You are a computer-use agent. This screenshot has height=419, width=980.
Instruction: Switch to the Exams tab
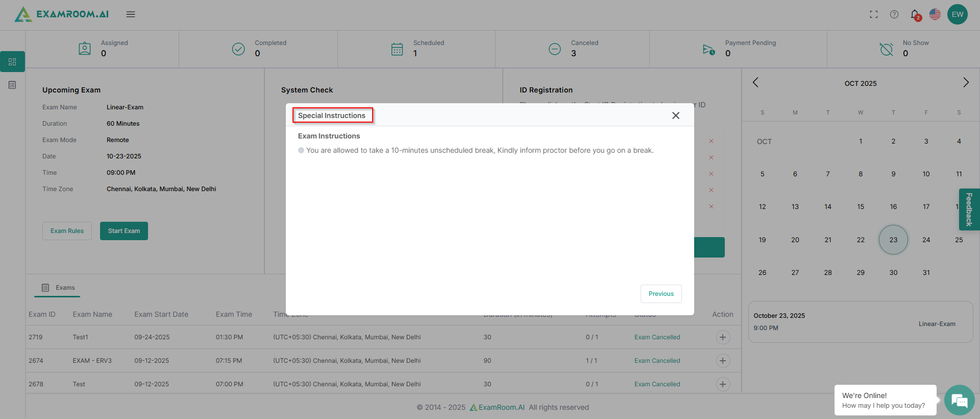click(x=58, y=288)
